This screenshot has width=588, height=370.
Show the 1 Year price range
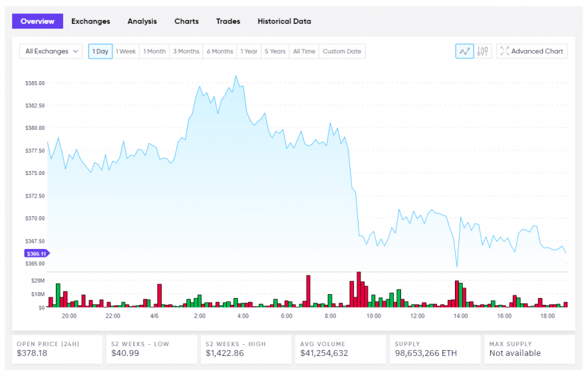click(249, 51)
